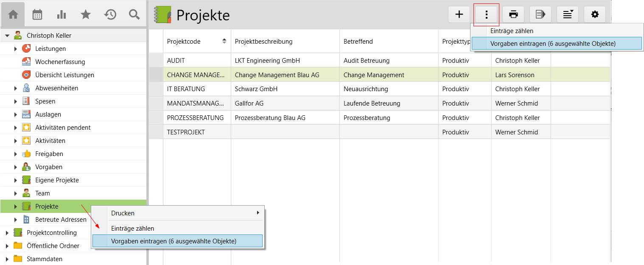This screenshot has width=644, height=265.
Task: Click the home icon in sidebar toolbar
Action: [x=13, y=14]
